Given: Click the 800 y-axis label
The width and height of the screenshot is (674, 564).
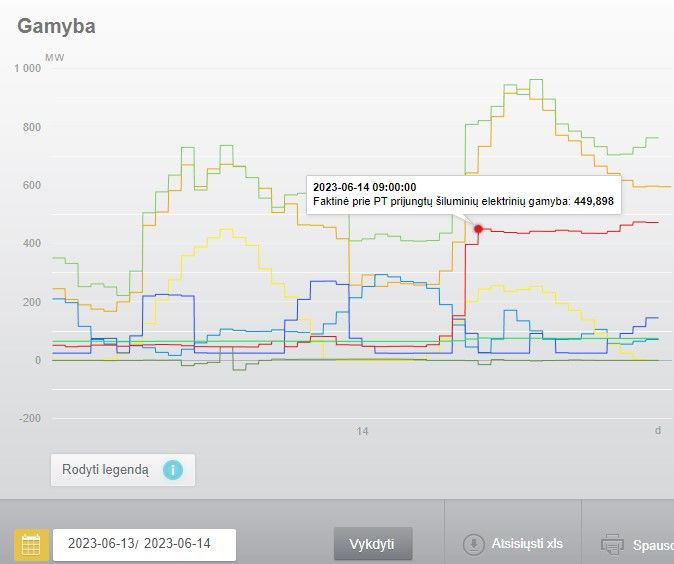Looking at the screenshot, I should pos(30,127).
